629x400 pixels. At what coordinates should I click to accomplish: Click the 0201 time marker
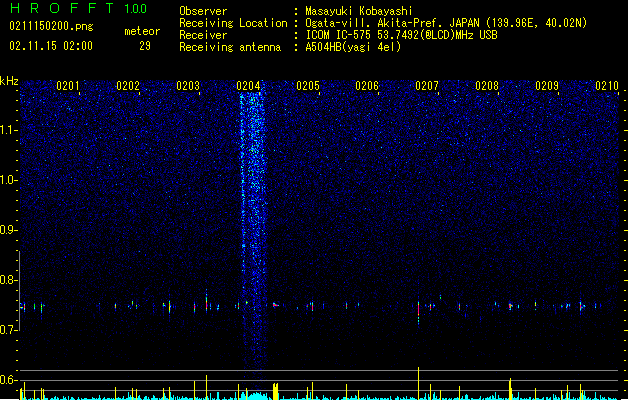click(68, 85)
